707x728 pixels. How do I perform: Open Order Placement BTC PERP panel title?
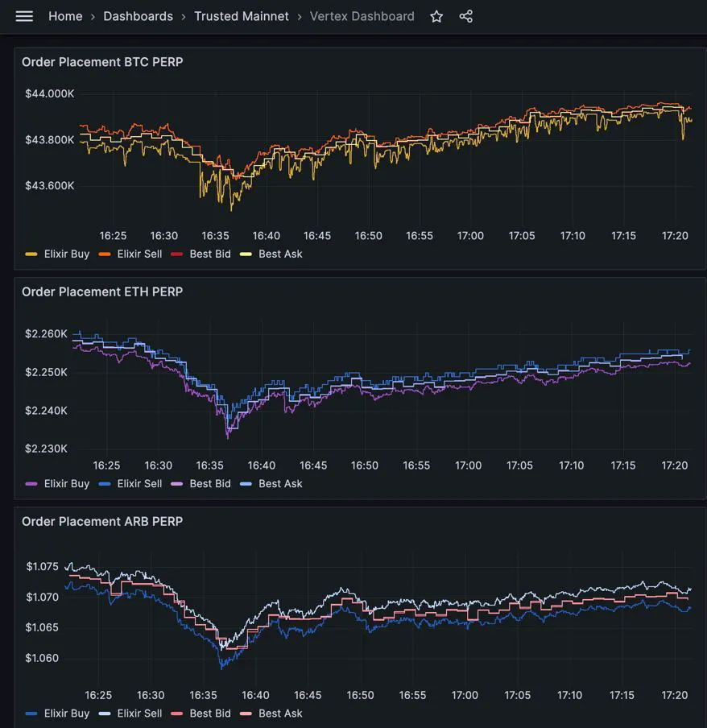pos(102,62)
